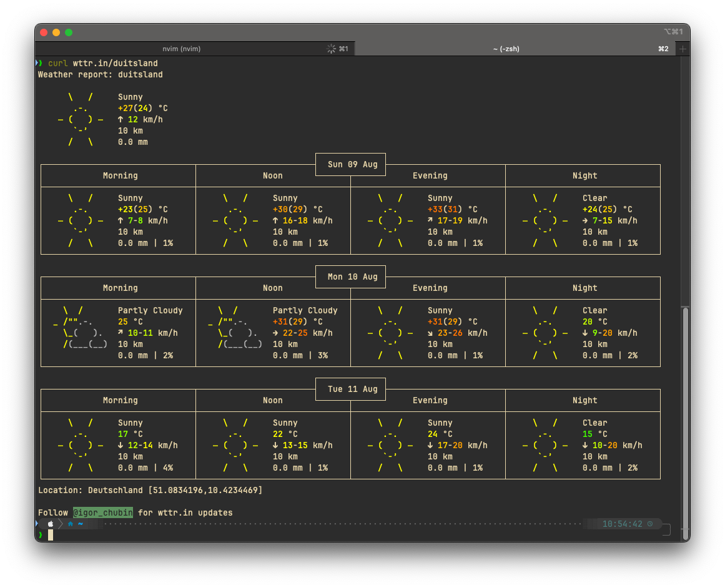Close the terminal window with red button

point(44,32)
